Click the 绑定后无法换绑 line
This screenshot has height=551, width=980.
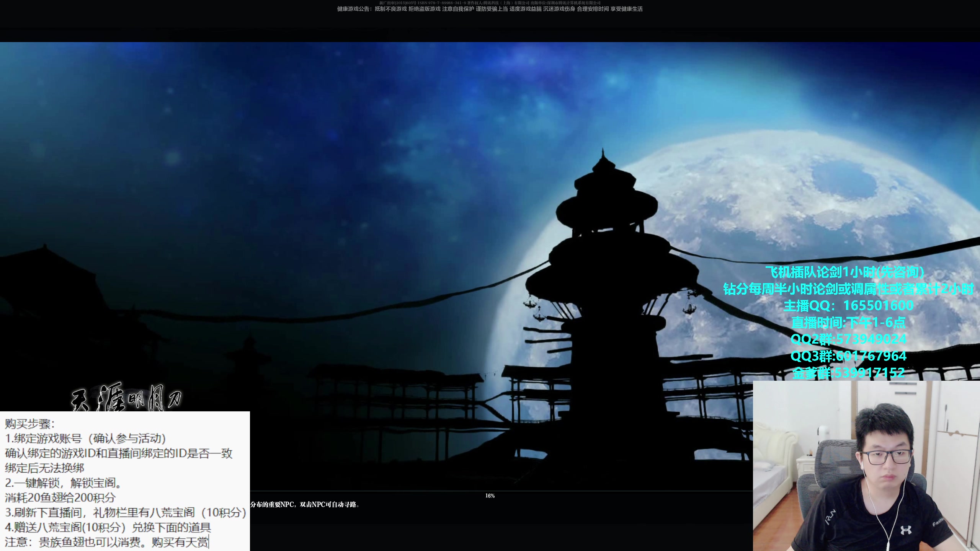(x=44, y=468)
